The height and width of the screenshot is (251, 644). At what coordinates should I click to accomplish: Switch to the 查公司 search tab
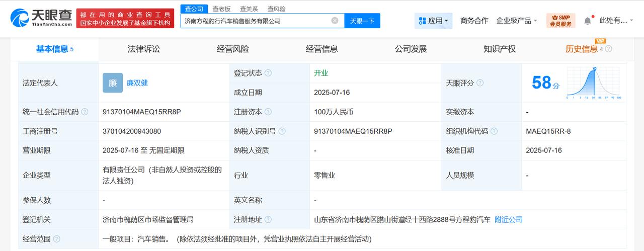click(194, 9)
